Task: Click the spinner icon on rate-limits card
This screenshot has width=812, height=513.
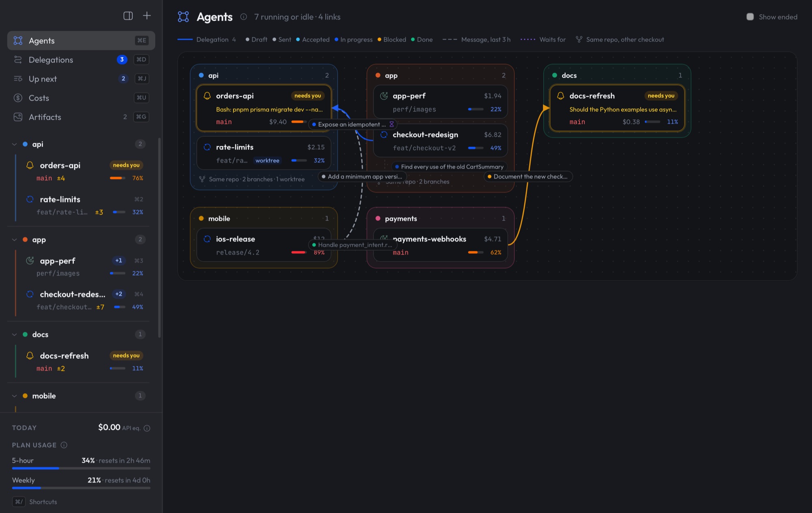Action: [x=207, y=147]
